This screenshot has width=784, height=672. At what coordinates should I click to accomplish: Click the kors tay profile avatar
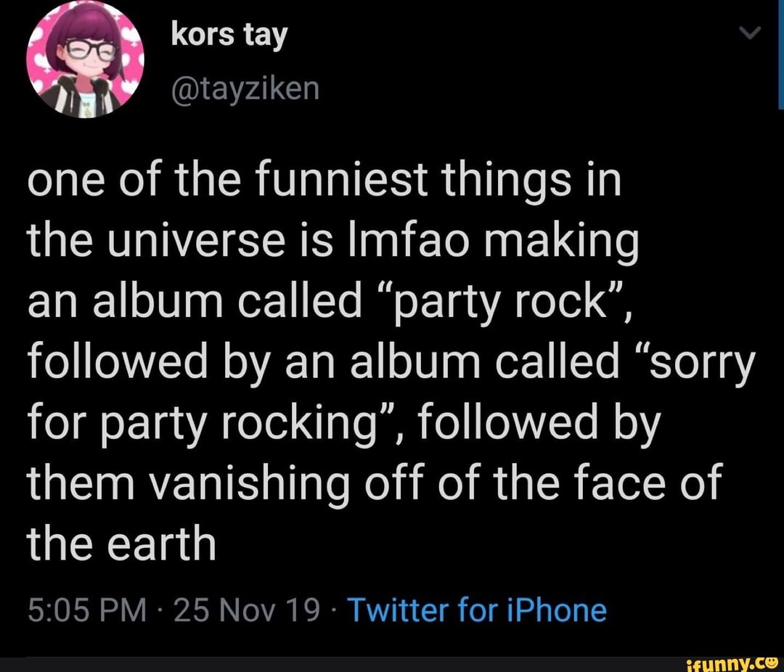click(x=85, y=60)
